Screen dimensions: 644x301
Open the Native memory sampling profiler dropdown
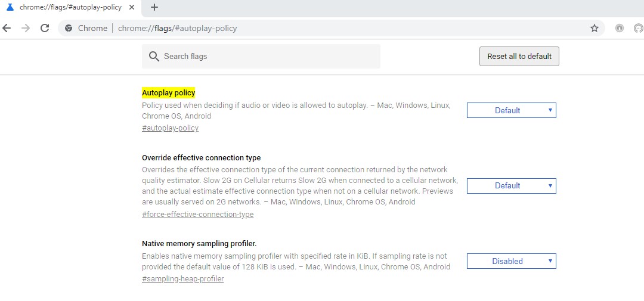click(511, 261)
